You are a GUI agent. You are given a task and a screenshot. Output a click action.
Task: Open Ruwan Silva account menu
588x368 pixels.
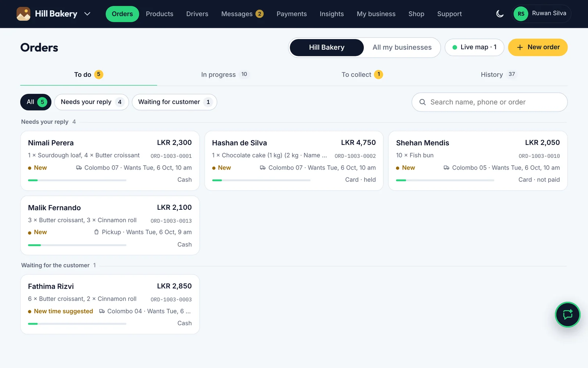(541, 14)
